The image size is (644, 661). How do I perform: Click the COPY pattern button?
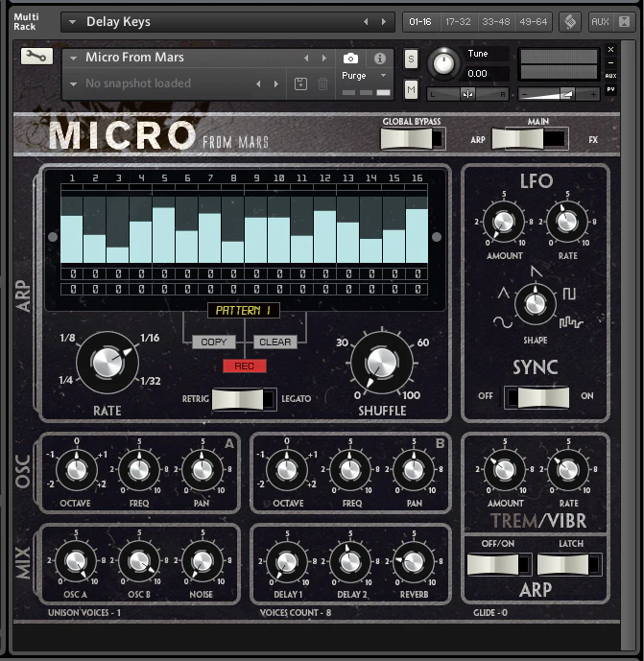(x=214, y=342)
